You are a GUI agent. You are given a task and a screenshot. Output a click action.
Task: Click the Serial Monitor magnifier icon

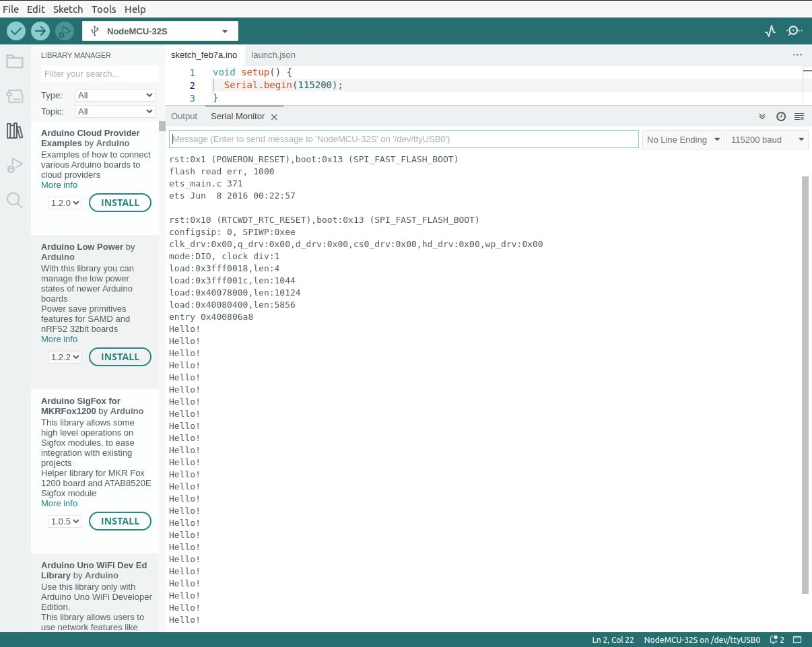[x=794, y=31]
